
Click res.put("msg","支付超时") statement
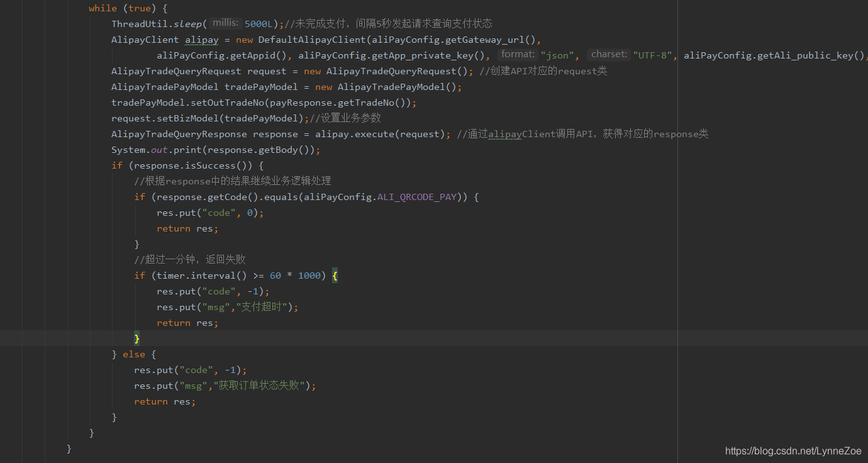pos(227,307)
